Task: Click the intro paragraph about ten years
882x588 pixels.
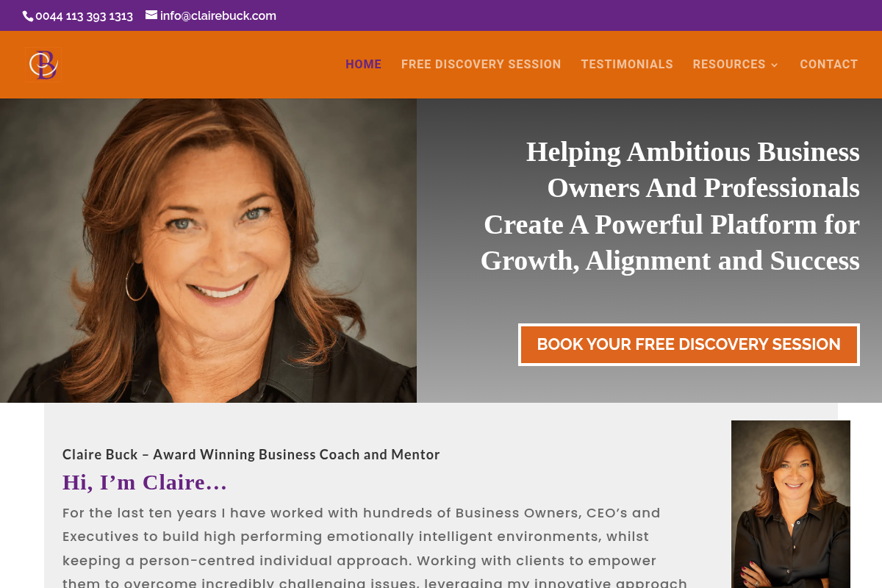Action: pyautogui.click(x=375, y=547)
